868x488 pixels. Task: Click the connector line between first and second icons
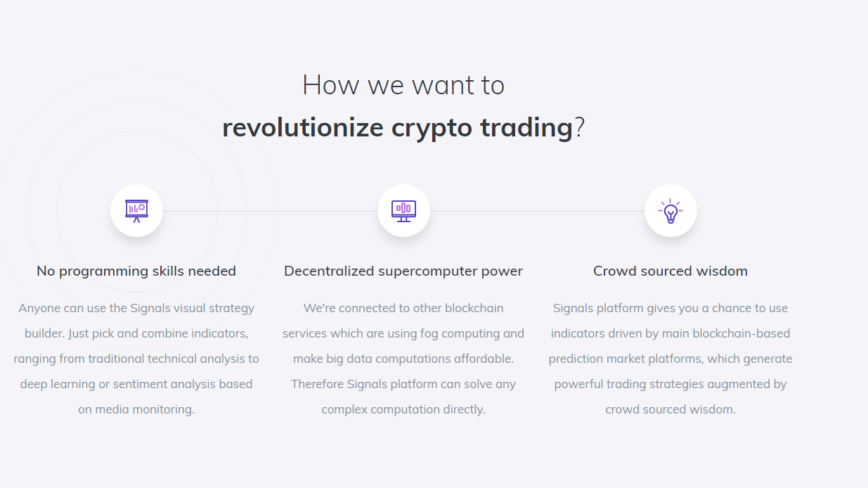click(270, 211)
